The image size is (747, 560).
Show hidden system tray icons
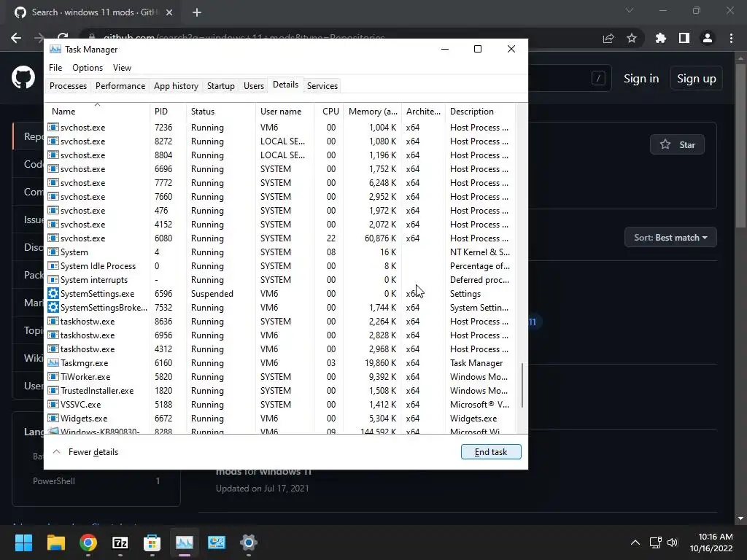(635, 542)
